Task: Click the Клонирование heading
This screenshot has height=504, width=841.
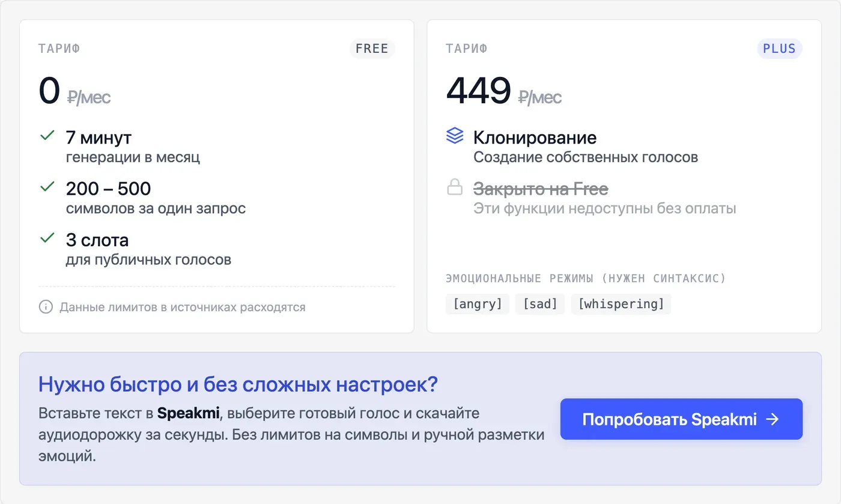Action: (x=535, y=138)
